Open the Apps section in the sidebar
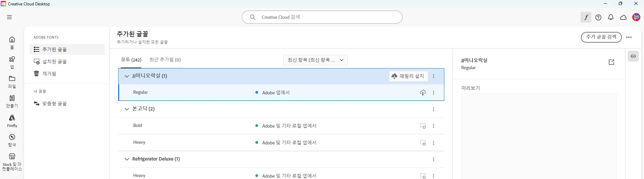The width and height of the screenshot is (644, 179). click(x=12, y=62)
